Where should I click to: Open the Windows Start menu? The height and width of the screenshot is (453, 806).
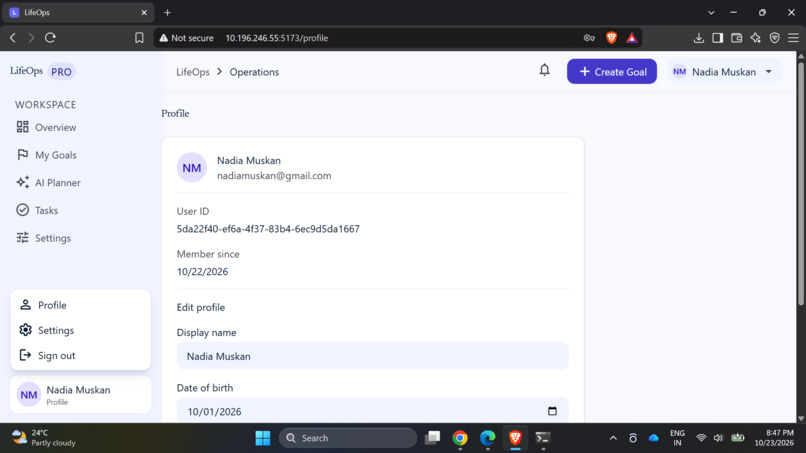coord(263,438)
